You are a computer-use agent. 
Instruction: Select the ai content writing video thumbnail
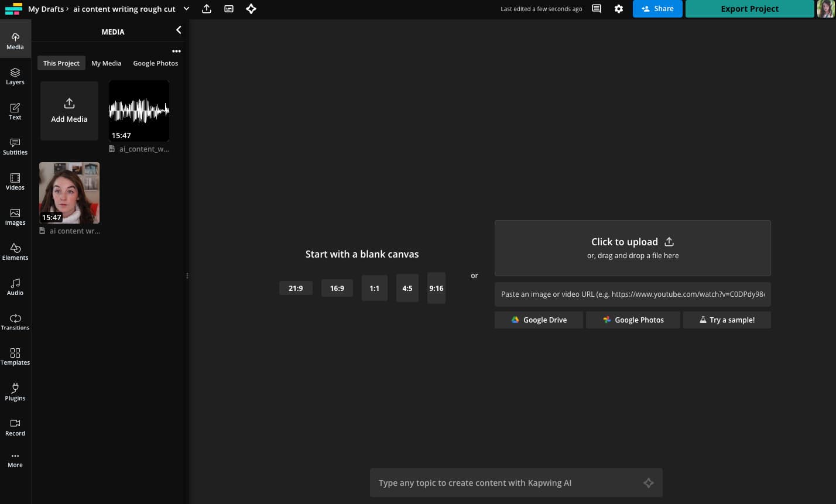click(x=69, y=193)
